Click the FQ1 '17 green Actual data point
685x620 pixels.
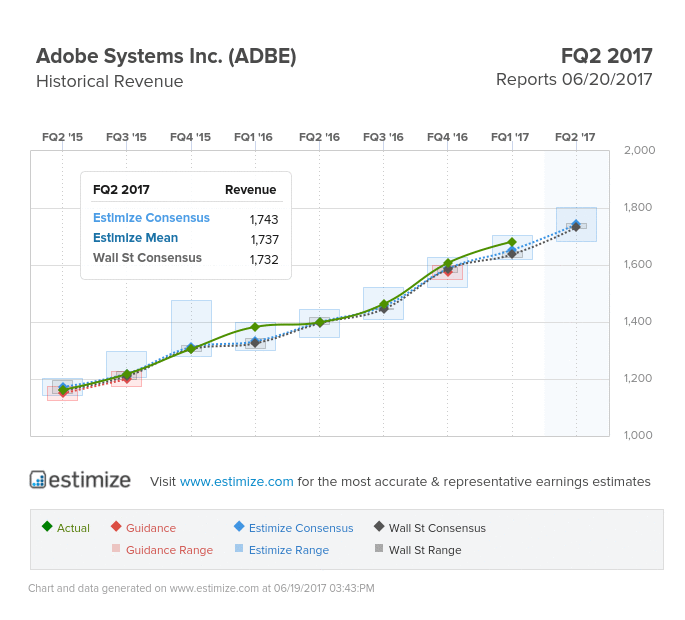point(512,242)
